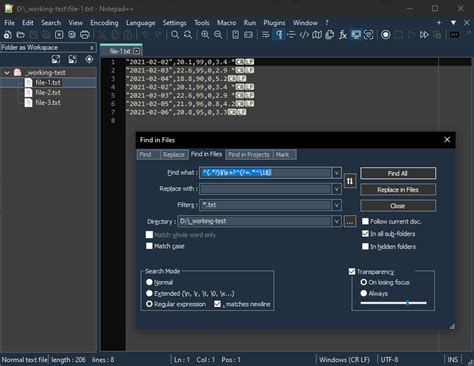Open the File menu
Image resolution: width=474 pixels, height=366 pixels.
[x=9, y=23]
